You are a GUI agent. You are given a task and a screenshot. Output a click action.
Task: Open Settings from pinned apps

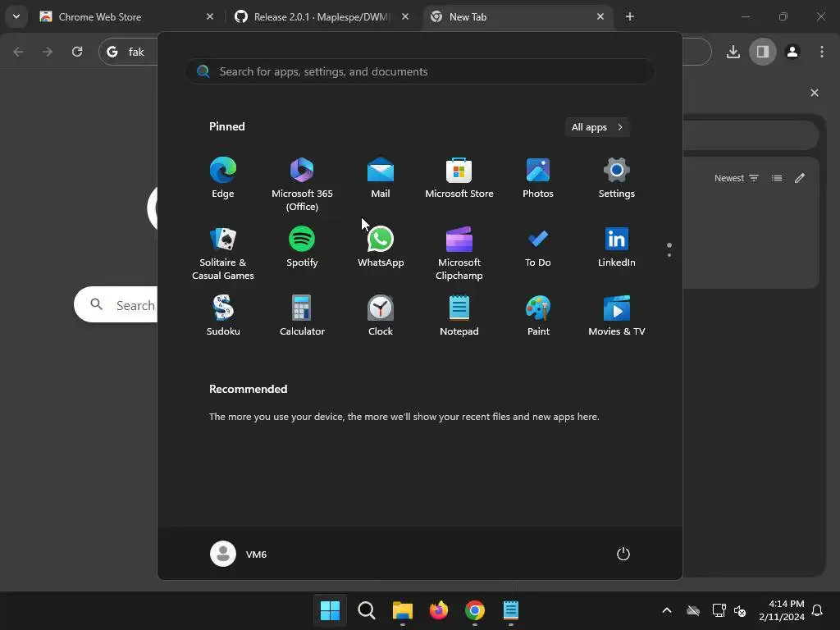tap(617, 178)
